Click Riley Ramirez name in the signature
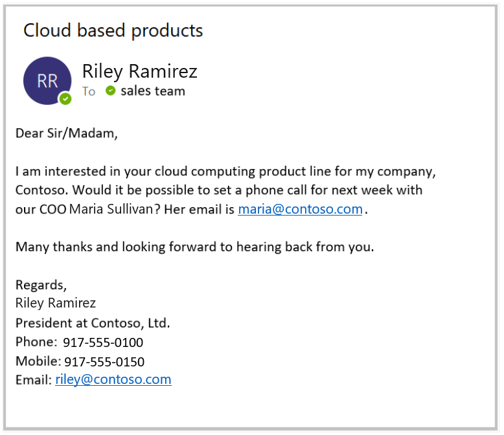The image size is (504, 435). [56, 304]
